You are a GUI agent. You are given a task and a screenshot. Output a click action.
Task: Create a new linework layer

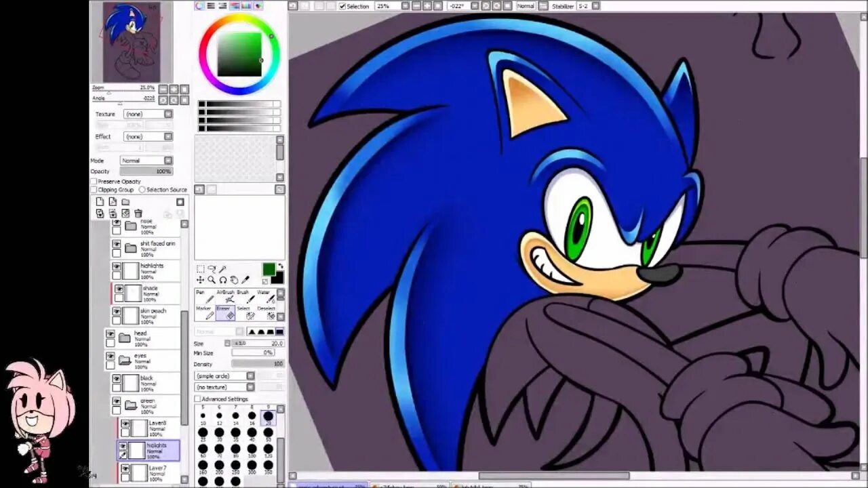coord(113,202)
